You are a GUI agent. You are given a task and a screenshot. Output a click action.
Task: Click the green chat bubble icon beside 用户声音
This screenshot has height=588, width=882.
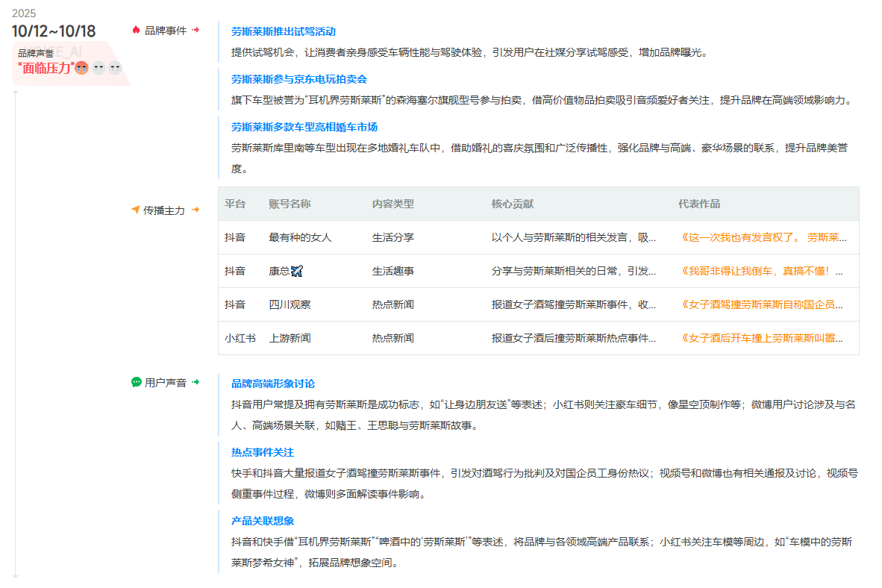[137, 382]
